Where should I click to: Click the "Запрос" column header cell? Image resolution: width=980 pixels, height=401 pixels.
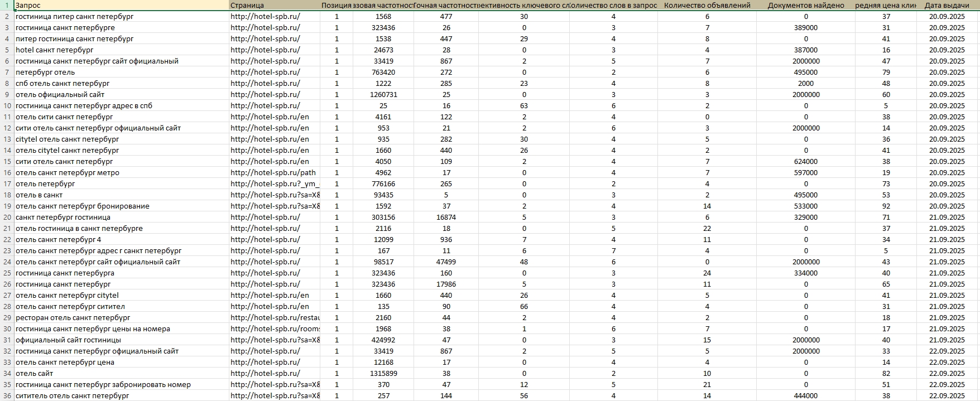coord(28,6)
